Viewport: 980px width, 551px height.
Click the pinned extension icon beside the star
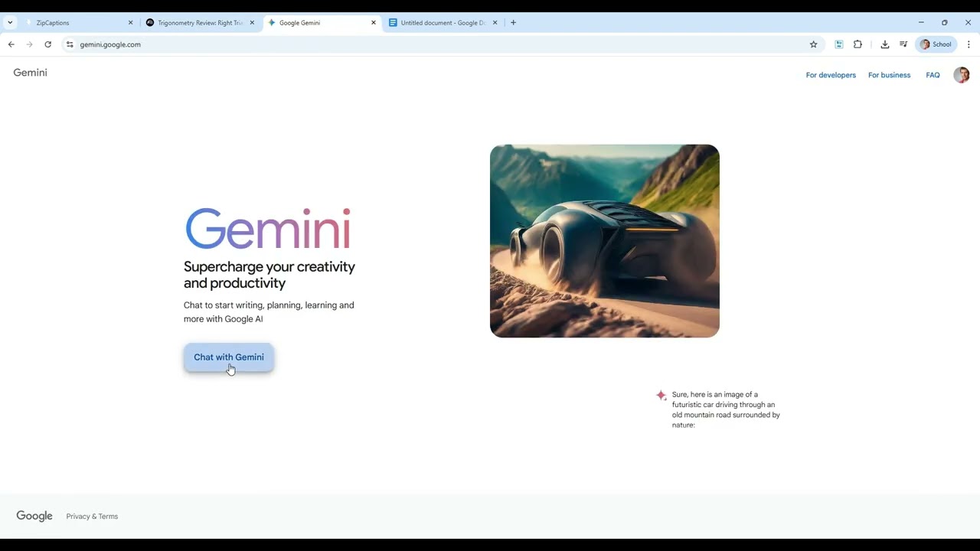coord(838,44)
